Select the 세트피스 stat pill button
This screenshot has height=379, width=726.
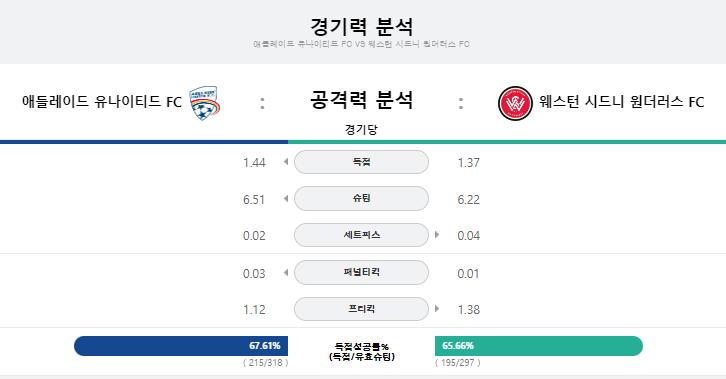tap(361, 235)
